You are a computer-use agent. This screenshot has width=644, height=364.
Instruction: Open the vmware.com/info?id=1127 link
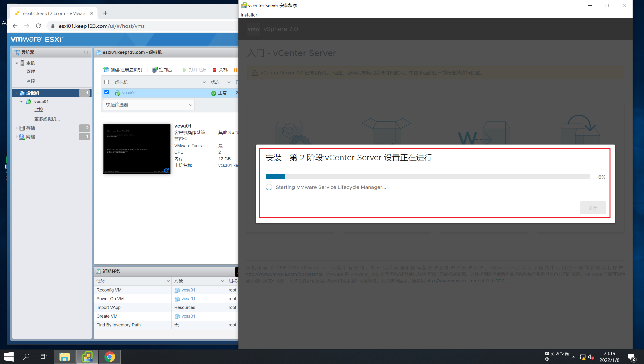[x=465, y=281]
